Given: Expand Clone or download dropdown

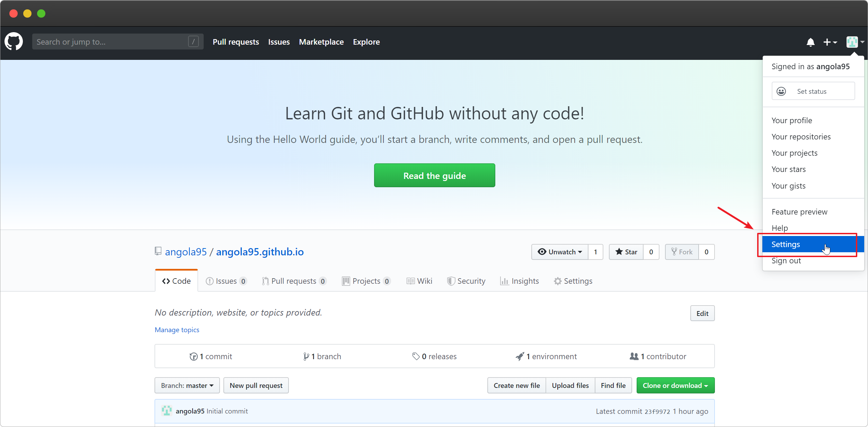Looking at the screenshot, I should point(675,385).
